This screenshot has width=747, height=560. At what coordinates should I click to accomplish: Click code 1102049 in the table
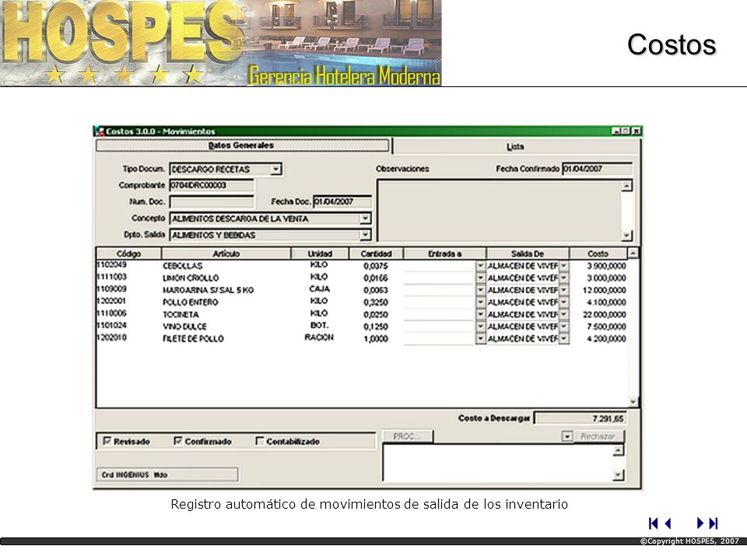(111, 264)
